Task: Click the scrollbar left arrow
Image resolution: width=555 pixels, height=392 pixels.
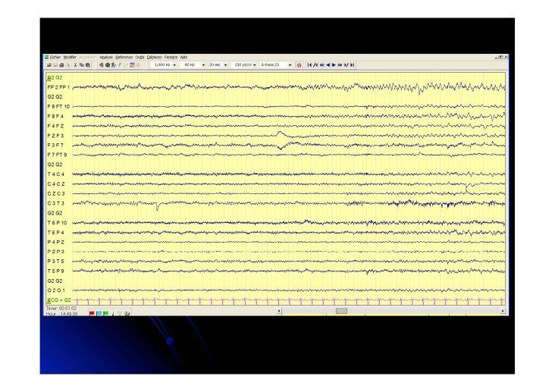Action: (279, 311)
